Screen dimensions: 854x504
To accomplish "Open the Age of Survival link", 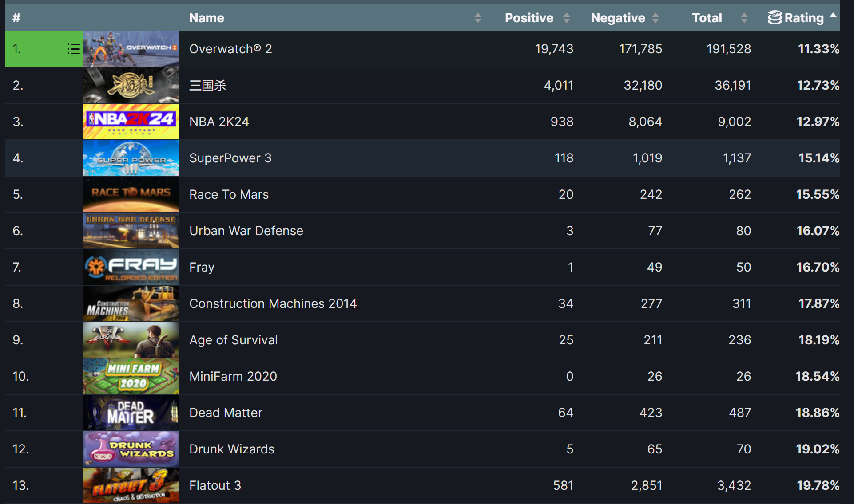I will [x=233, y=340].
